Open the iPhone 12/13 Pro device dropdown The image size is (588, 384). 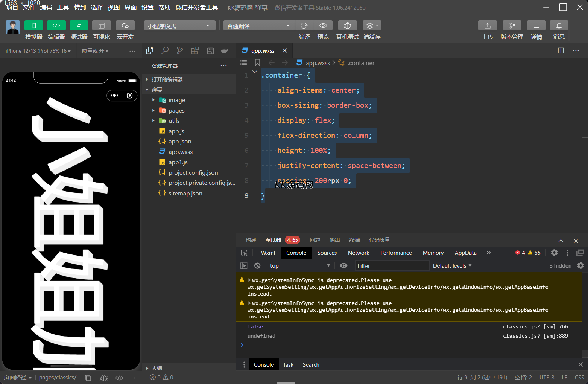click(x=38, y=51)
